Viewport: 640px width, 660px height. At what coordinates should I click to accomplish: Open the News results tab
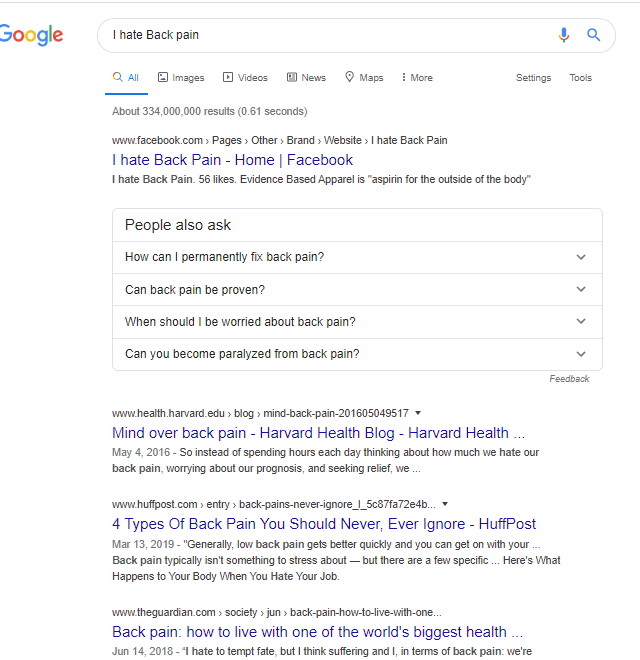[x=306, y=77]
